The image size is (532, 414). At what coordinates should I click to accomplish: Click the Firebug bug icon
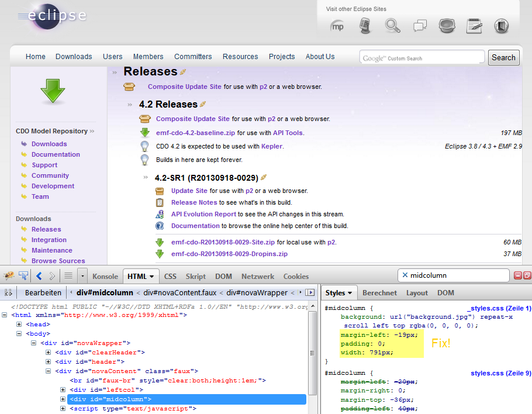click(x=9, y=275)
